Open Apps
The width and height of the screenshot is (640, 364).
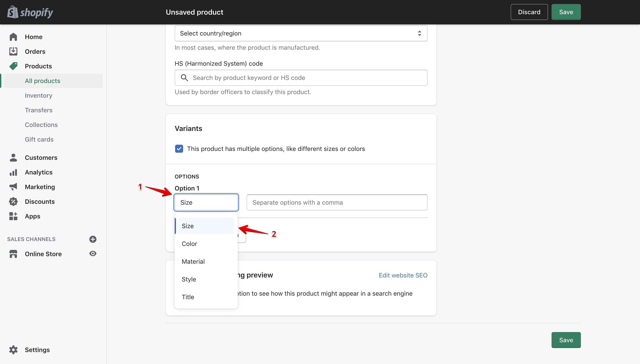pos(32,216)
